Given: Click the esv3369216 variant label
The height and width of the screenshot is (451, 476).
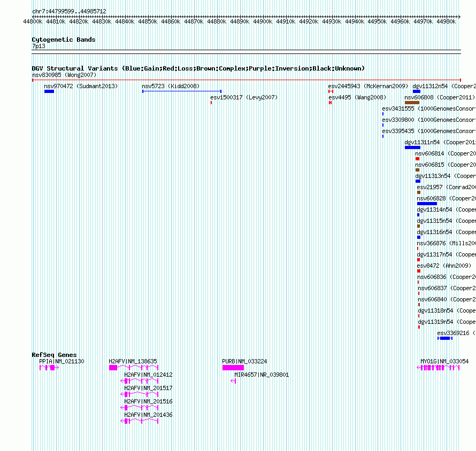Looking at the screenshot, I should (457, 333).
